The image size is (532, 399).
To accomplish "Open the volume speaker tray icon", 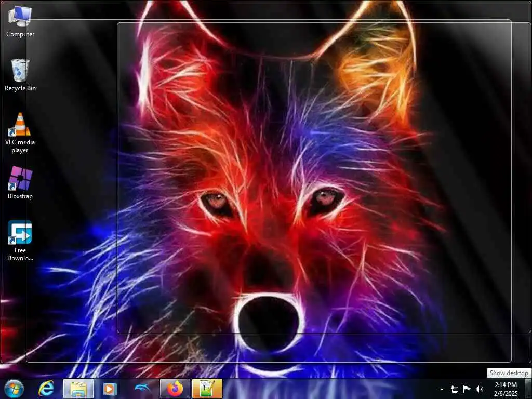I will pos(480,389).
